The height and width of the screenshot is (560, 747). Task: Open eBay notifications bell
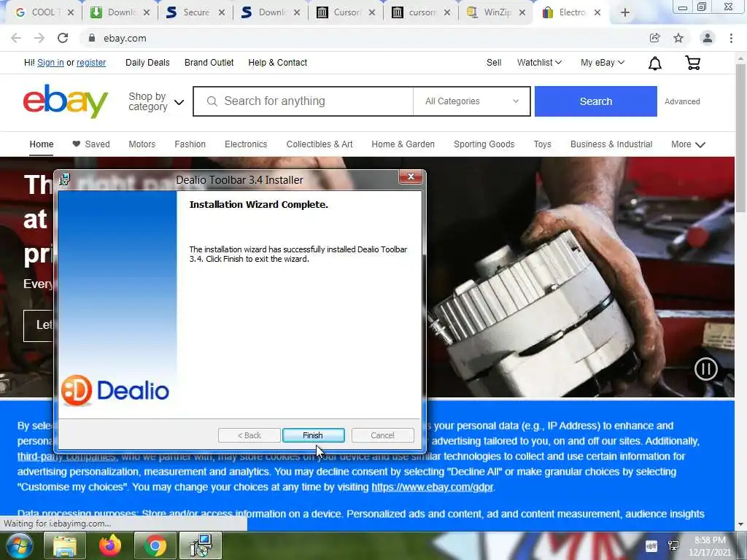(655, 63)
